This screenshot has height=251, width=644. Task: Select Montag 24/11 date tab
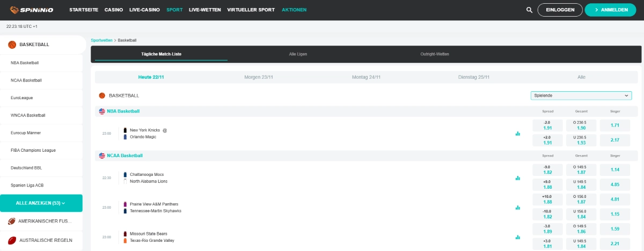point(367,77)
